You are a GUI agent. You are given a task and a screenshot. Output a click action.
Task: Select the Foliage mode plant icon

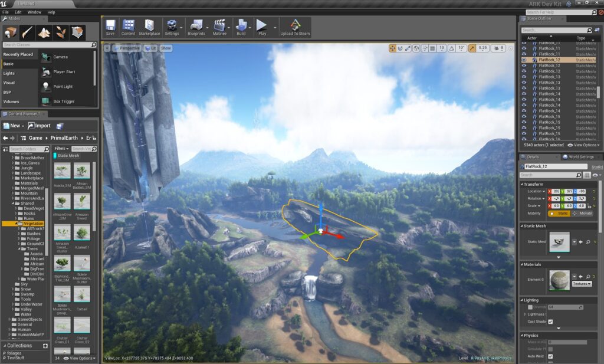[61, 32]
